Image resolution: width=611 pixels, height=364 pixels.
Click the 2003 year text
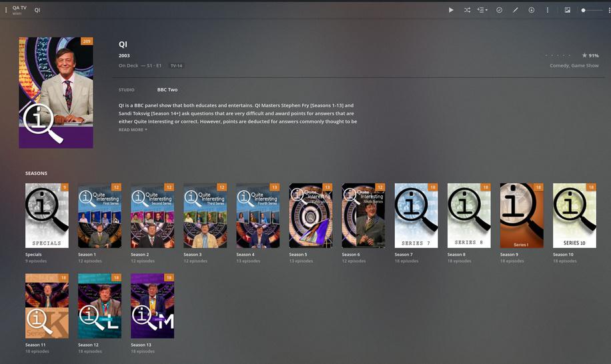124,55
